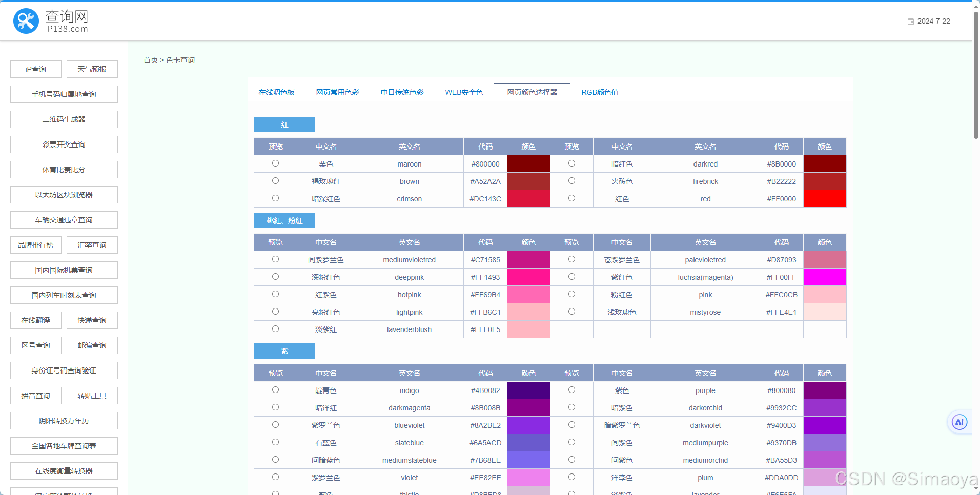Click the iP138 wrench logo icon
The height and width of the screenshot is (495, 980).
(26, 21)
